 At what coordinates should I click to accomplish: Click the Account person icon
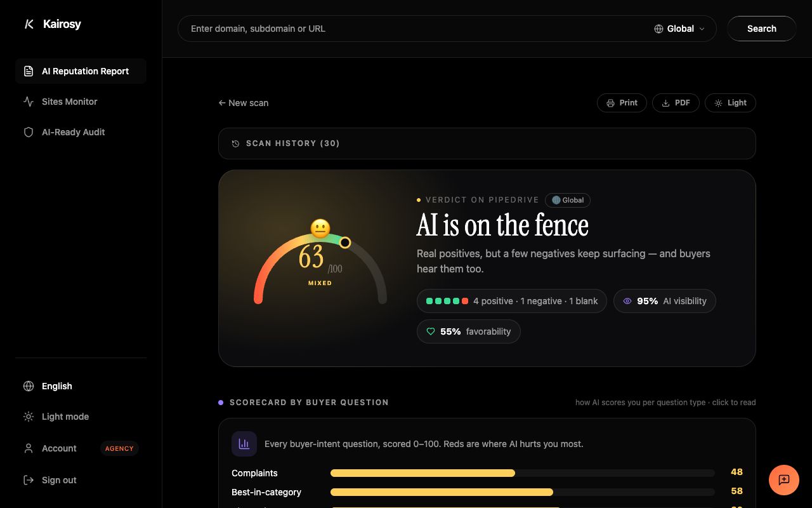tap(29, 448)
